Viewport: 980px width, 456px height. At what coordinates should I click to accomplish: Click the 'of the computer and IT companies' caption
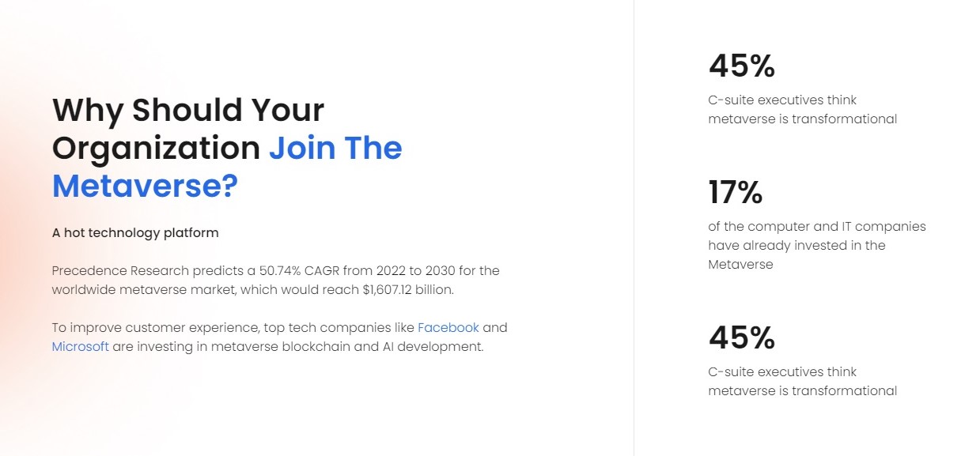point(817,227)
